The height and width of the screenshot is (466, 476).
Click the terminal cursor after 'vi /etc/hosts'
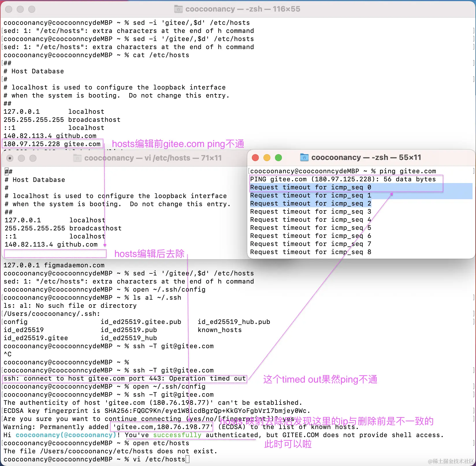tap(187, 459)
